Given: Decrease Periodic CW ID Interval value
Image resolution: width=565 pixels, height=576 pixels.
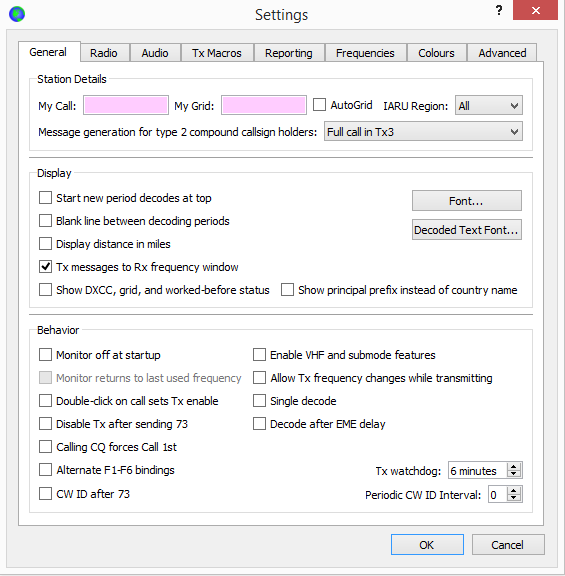Looking at the screenshot, I should click(514, 498).
